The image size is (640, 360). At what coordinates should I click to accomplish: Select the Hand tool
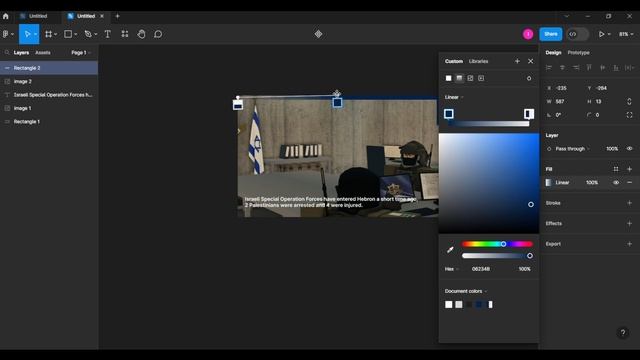pyautogui.click(x=141, y=34)
